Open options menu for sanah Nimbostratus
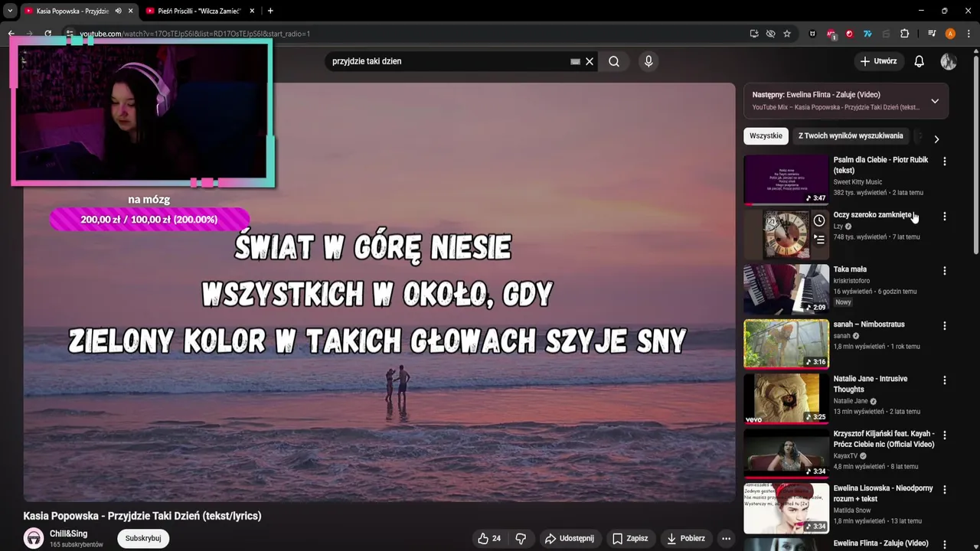The image size is (980, 551). coord(944,325)
